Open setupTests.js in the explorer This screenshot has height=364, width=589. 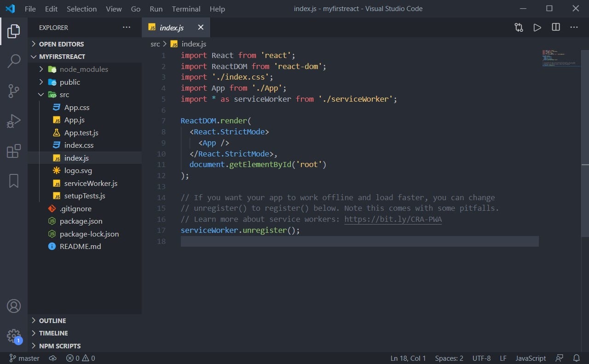[x=85, y=196]
